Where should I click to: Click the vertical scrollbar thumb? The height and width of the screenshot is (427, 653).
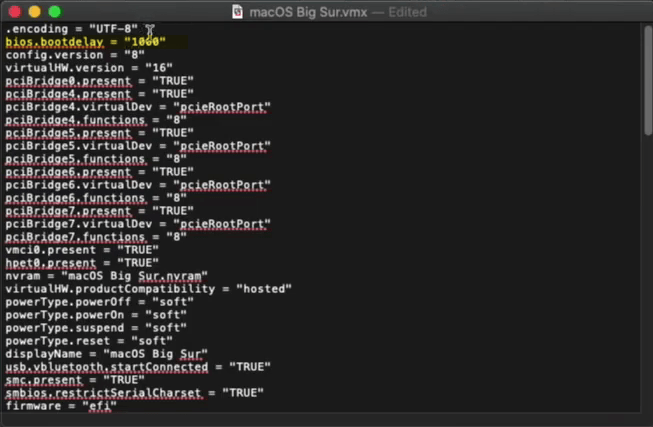[x=648, y=80]
